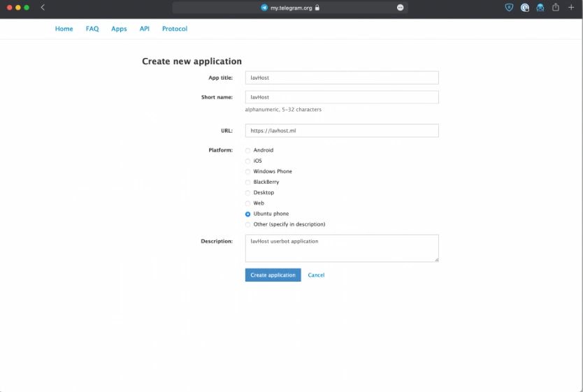Open the Apps navigation link

(119, 29)
